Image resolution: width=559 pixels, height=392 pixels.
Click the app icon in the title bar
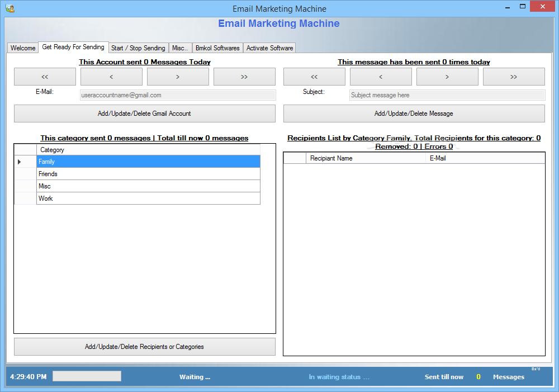coord(10,8)
